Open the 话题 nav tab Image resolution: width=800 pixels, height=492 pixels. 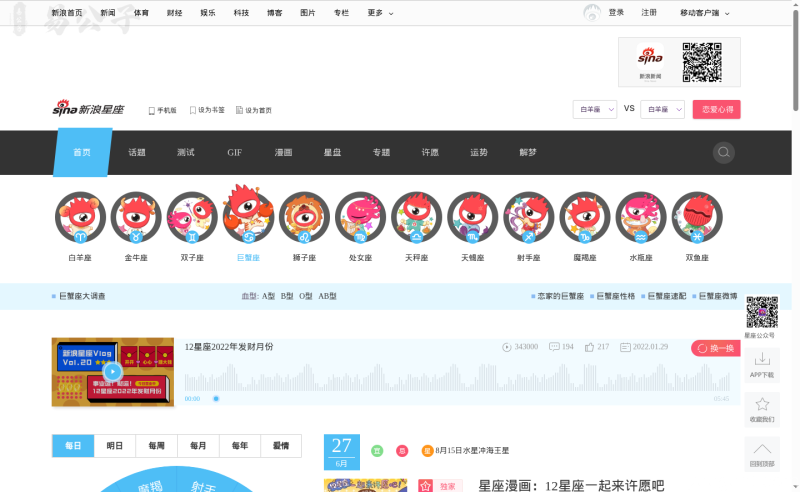coord(137,152)
